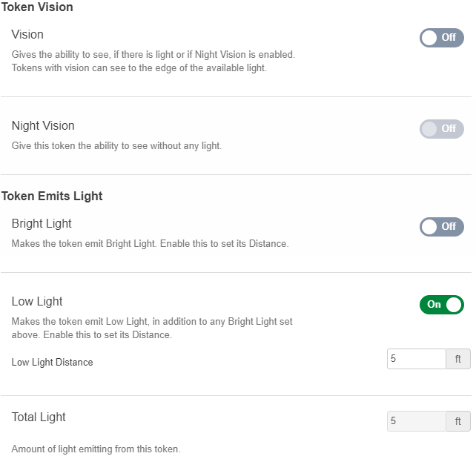Turn on the Vision toggle
Screen dimensions: 476x459
click(x=441, y=37)
